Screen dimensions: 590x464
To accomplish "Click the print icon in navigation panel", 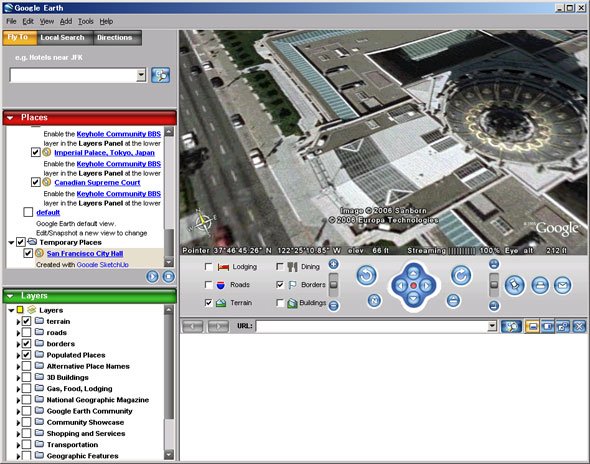I will click(x=540, y=285).
